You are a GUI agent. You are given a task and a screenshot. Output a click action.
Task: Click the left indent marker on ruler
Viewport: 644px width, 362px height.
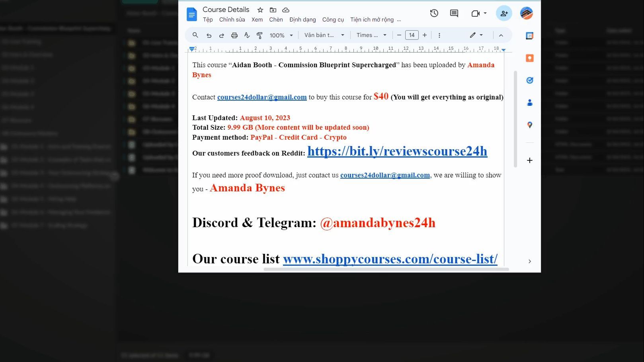(x=192, y=49)
